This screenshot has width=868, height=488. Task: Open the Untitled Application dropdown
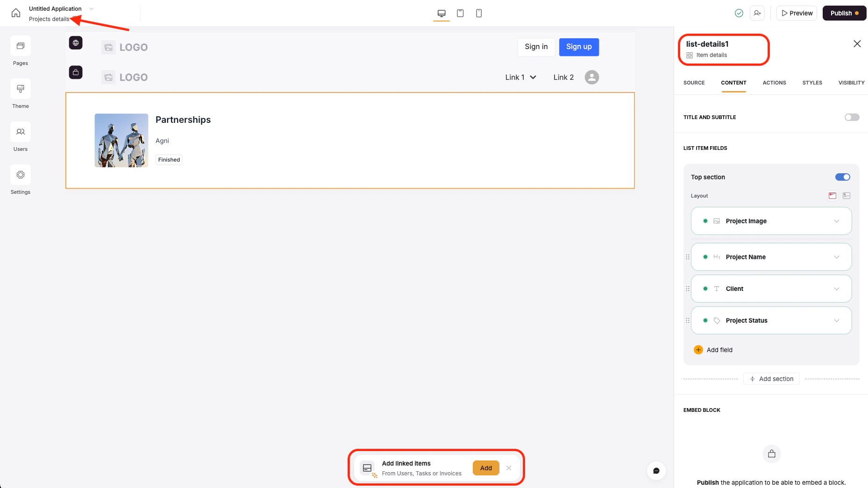click(x=92, y=8)
